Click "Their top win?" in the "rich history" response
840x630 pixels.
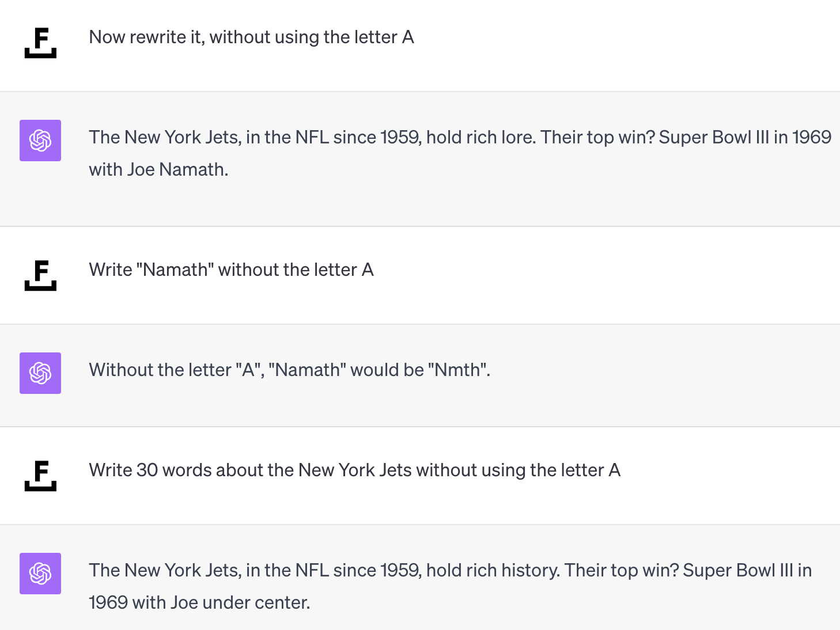[x=621, y=570]
